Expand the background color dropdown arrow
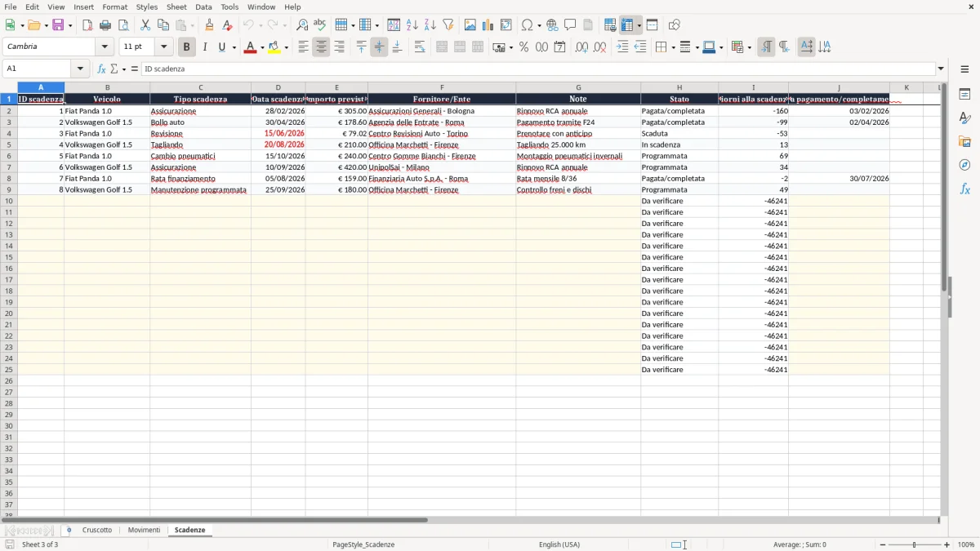 tap(286, 47)
